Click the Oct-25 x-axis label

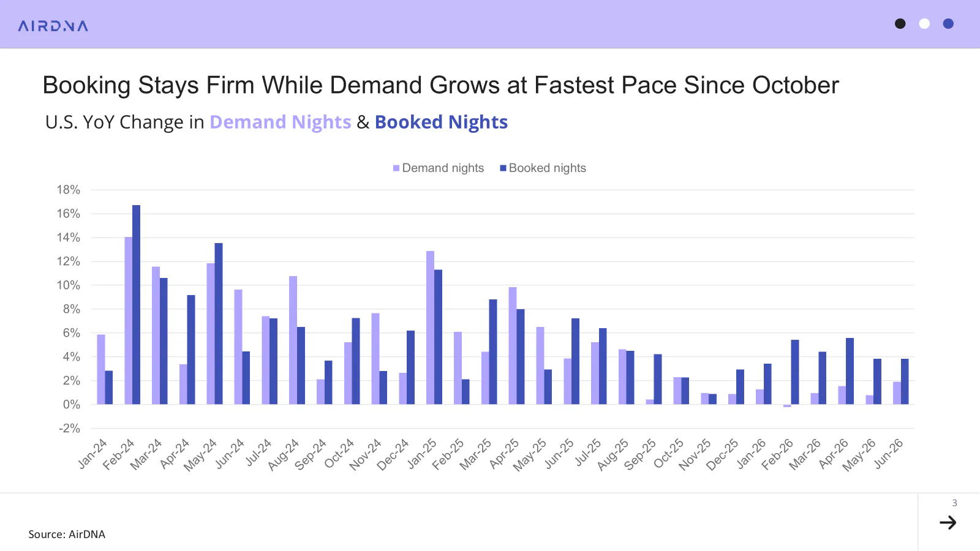[668, 454]
